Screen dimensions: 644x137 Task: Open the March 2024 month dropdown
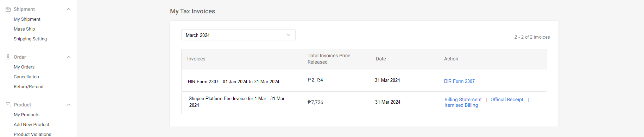pyautogui.click(x=238, y=35)
